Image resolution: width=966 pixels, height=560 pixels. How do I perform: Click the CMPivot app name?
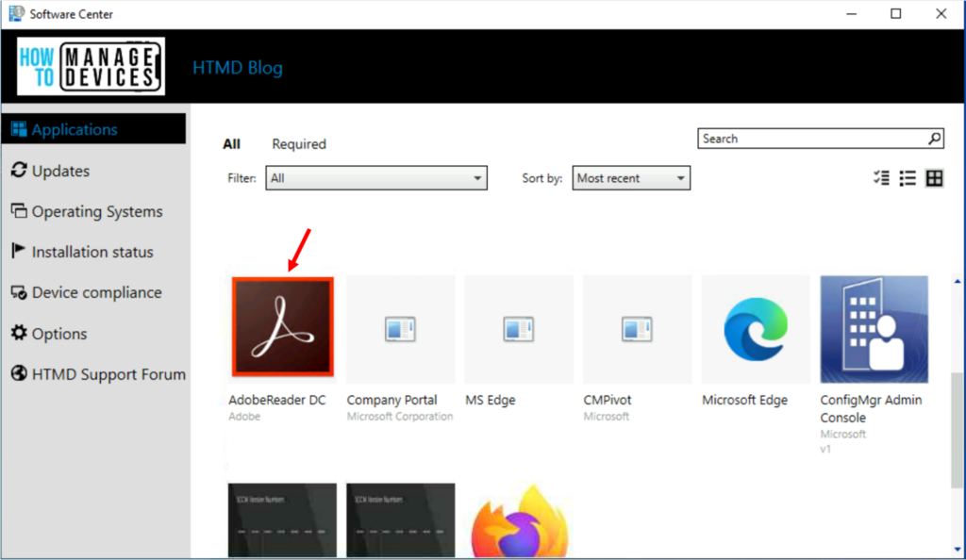(x=608, y=400)
